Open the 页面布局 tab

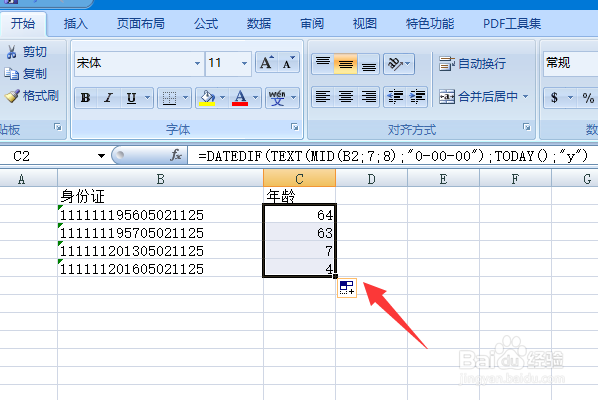tap(141, 24)
